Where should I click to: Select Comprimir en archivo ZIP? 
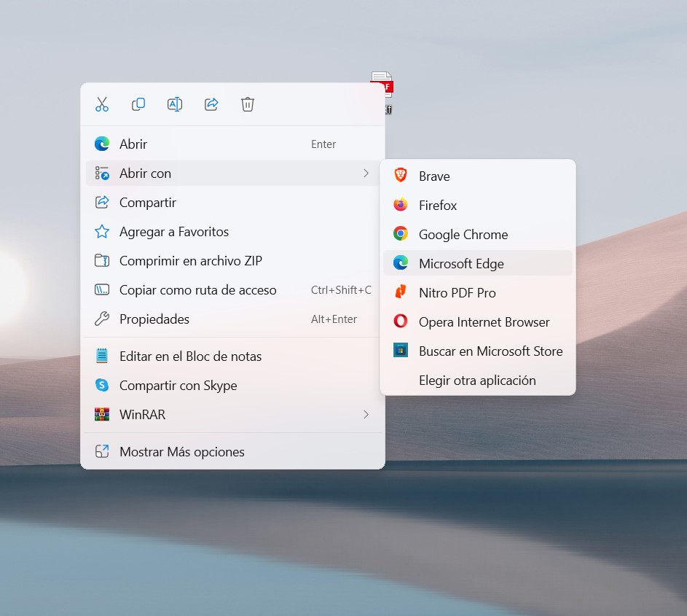232,260
